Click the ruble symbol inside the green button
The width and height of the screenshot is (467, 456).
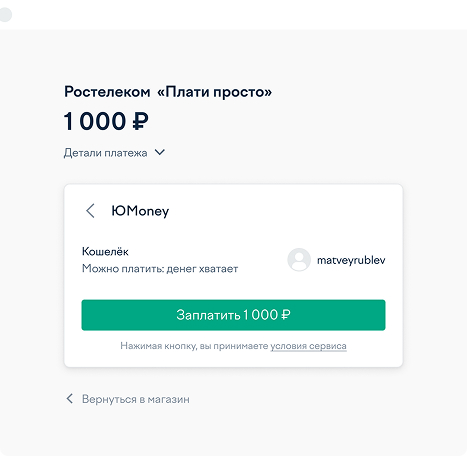tap(285, 315)
